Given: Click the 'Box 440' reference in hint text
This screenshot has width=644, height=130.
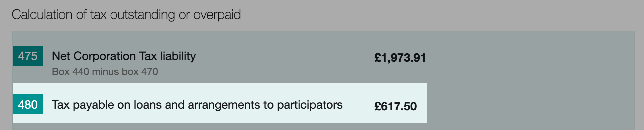Looking at the screenshot, I should tap(71, 72).
